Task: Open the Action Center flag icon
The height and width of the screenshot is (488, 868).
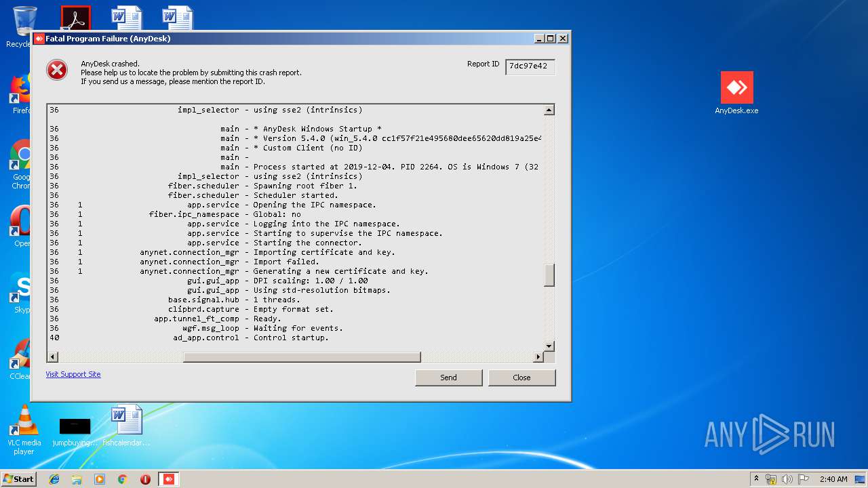Action: tap(803, 479)
